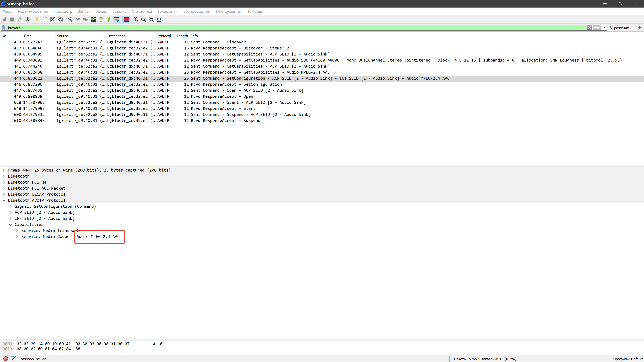Open capture options gear icon
The width and height of the screenshot is (644, 362).
pos(28,19)
